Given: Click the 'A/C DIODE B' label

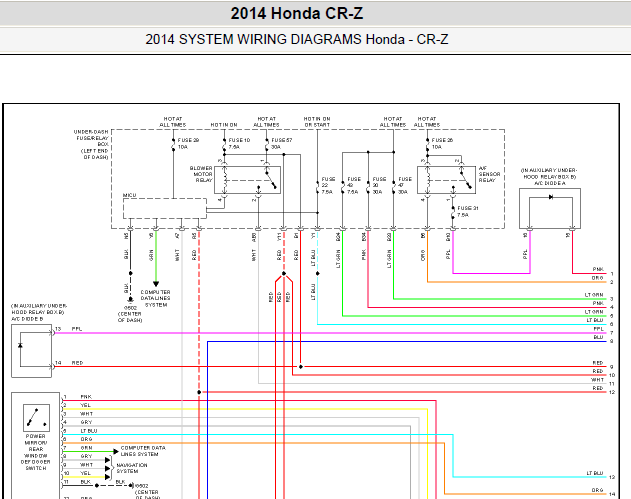Looking at the screenshot, I should click(x=27, y=319).
